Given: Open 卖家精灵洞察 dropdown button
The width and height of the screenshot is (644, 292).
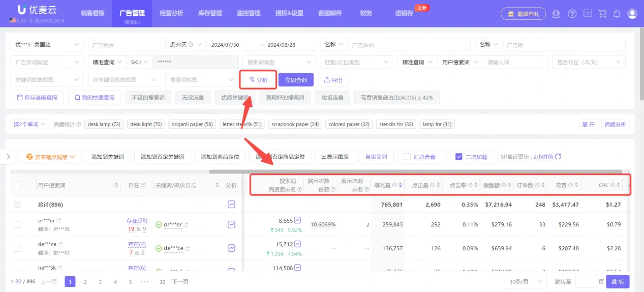Looking at the screenshot, I should (x=50, y=157).
